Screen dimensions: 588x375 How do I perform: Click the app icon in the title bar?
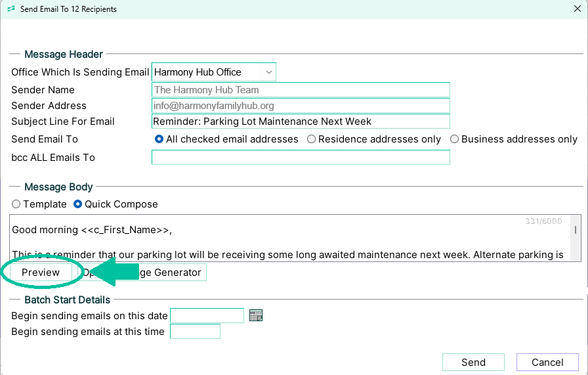[x=10, y=9]
